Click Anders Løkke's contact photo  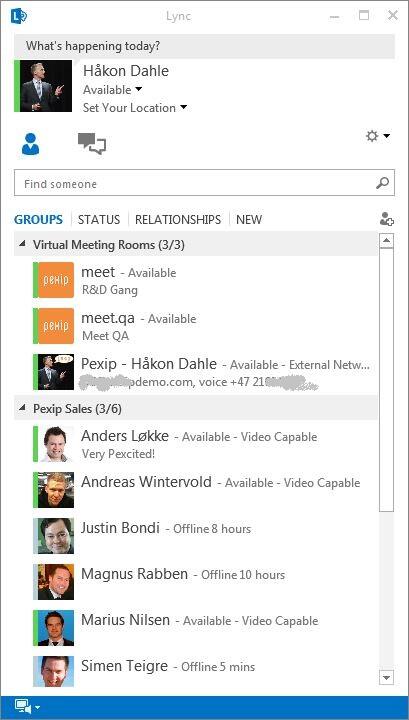(56, 444)
